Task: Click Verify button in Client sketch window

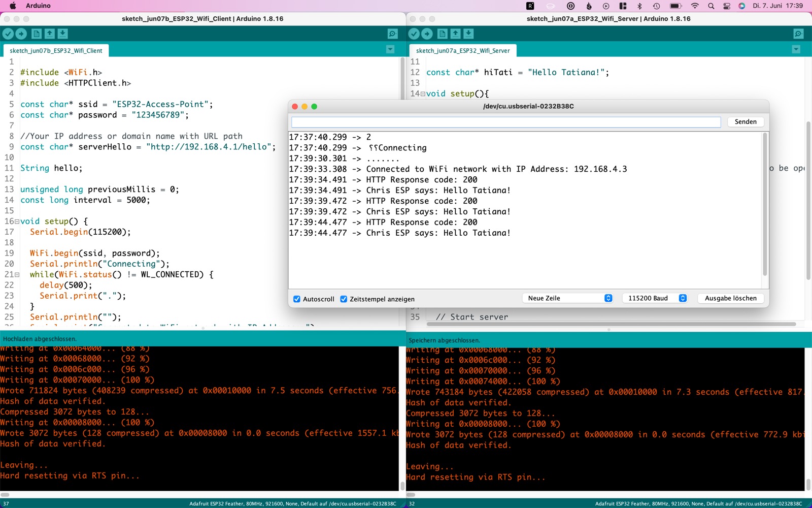Action: pos(8,34)
